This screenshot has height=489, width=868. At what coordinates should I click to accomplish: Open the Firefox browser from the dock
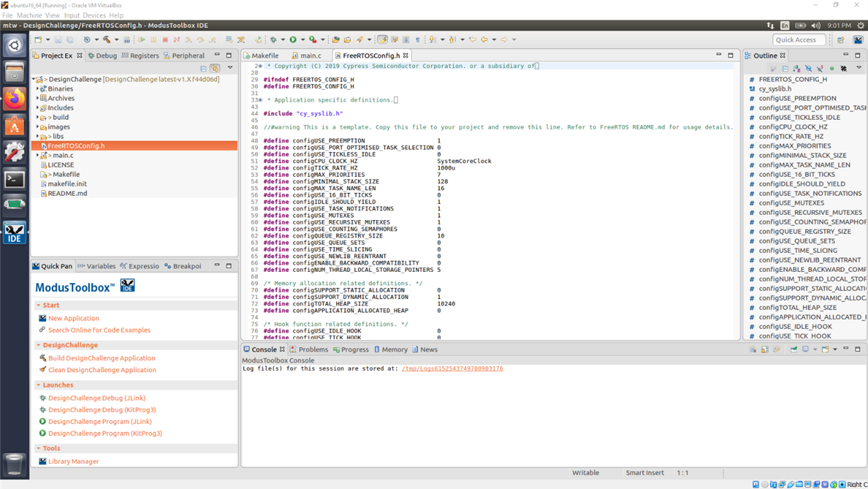pos(14,98)
